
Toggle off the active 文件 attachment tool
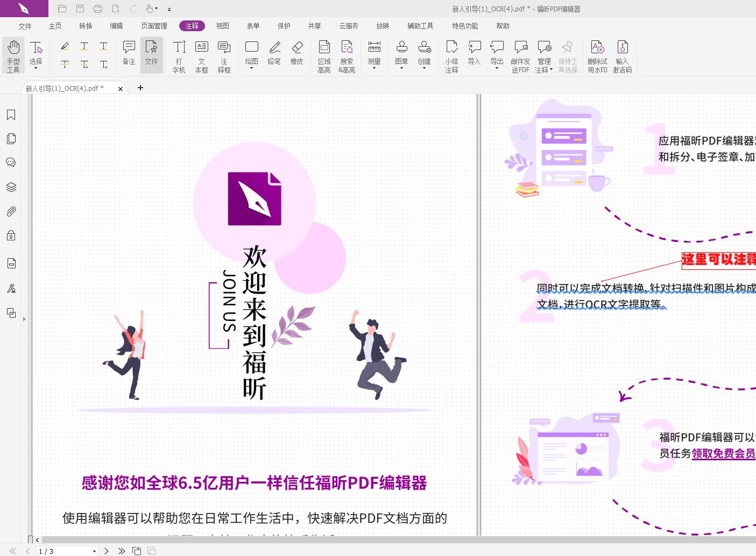[151, 54]
